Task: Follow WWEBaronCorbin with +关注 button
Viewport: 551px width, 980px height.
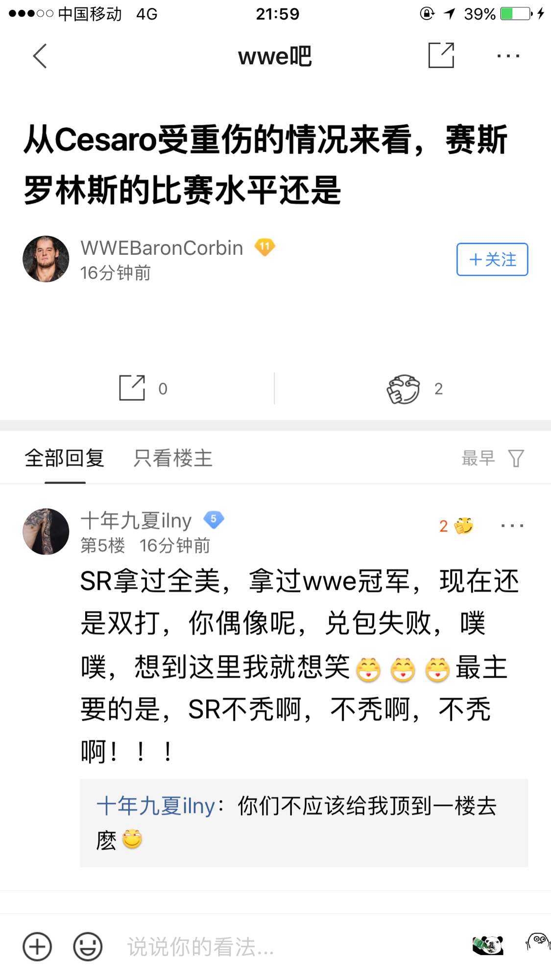Action: (x=492, y=259)
